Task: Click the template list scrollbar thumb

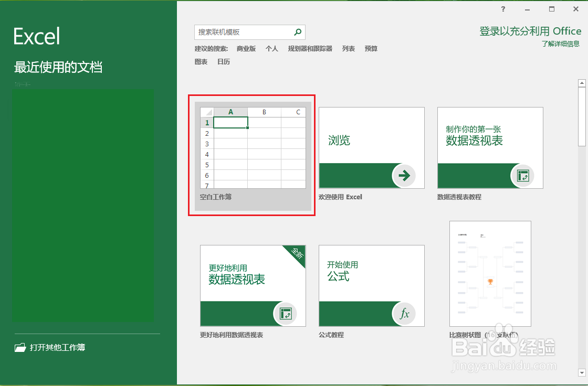Action: [582, 116]
